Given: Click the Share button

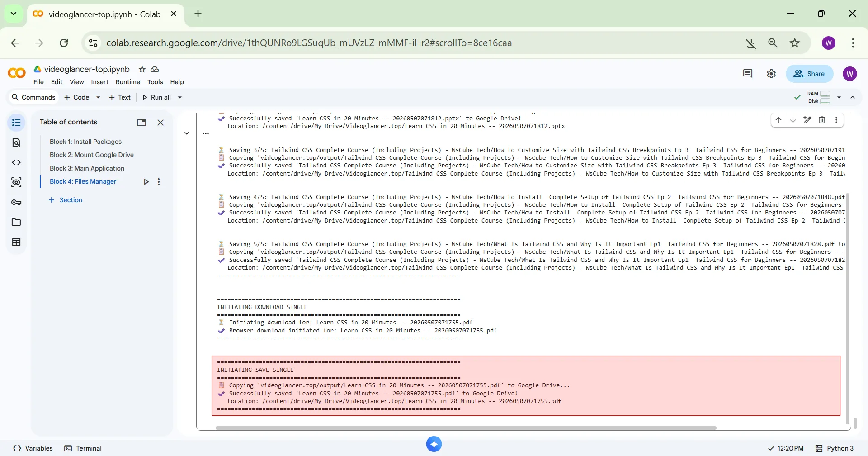Looking at the screenshot, I should [809, 74].
